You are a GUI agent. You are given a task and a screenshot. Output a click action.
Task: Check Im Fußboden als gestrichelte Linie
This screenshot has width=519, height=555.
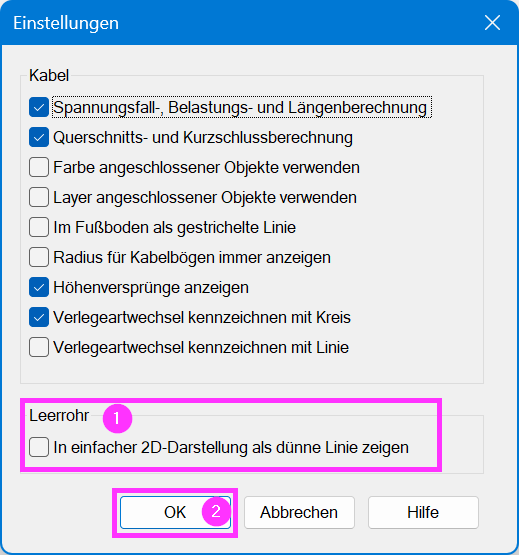pos(39,227)
